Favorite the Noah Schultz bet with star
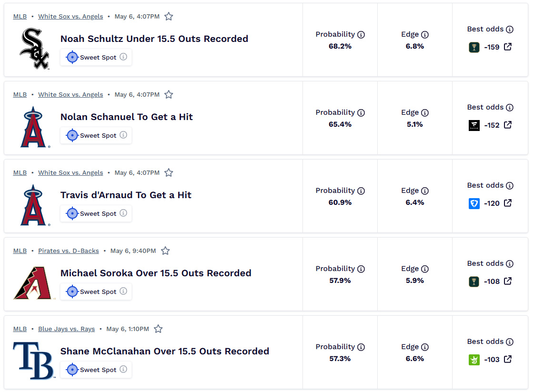534x392 pixels. [x=169, y=16]
